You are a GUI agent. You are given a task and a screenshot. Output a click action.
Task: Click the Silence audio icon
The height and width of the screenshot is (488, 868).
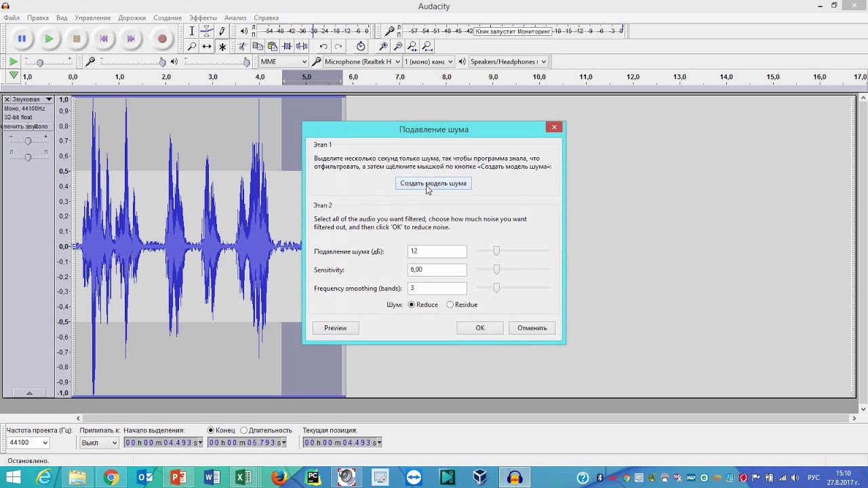[x=302, y=47]
